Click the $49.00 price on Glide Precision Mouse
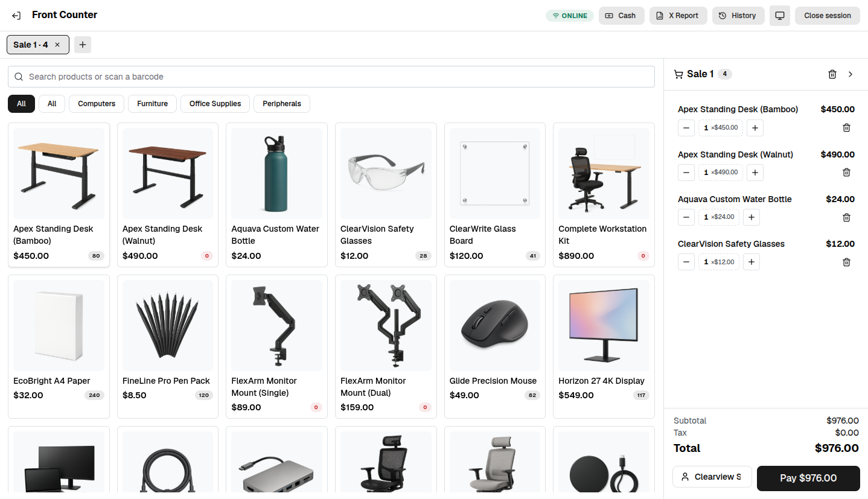 tap(464, 395)
